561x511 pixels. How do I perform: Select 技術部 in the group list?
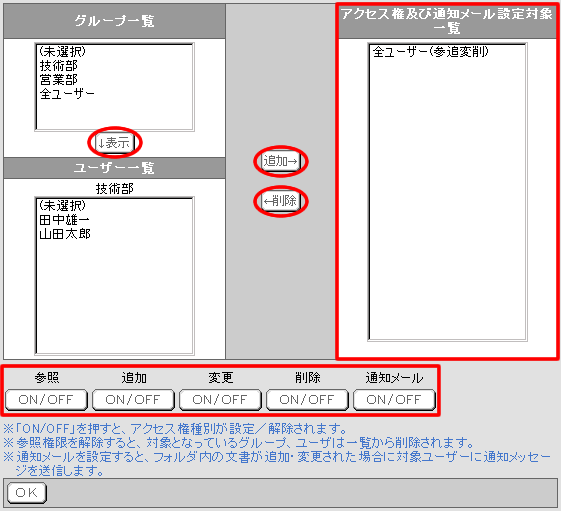tap(114, 66)
